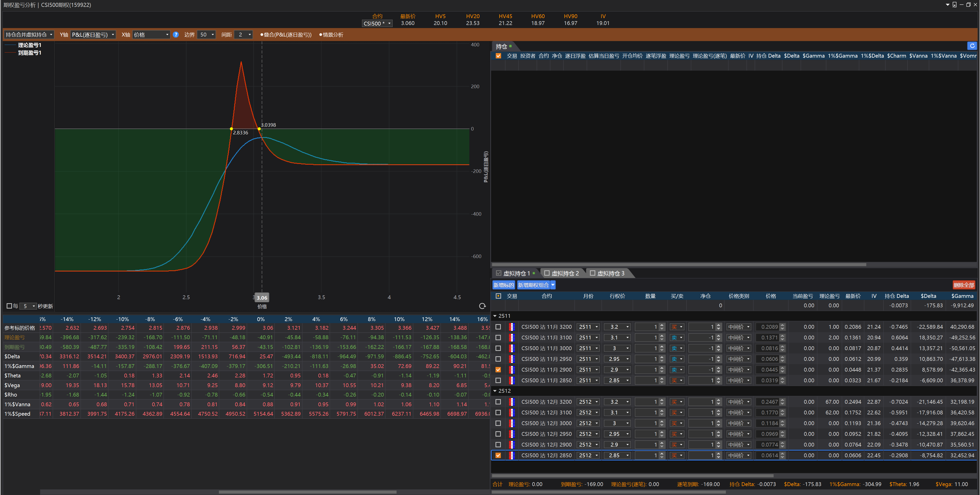Viewport: 980px width, 495px height.
Task: Open the Y轴 P&L(逐日盈亏) dropdown
Action: (x=93, y=35)
